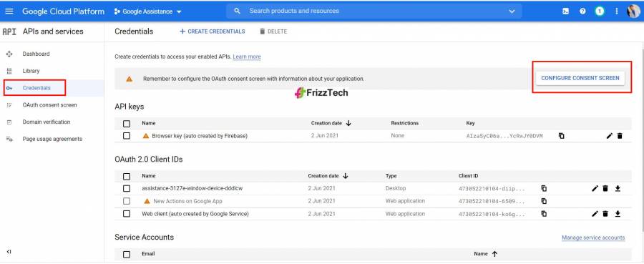Viewport: 644px width, 264px height.
Task: Open the hamburger navigation menu
Action: pos(9,11)
